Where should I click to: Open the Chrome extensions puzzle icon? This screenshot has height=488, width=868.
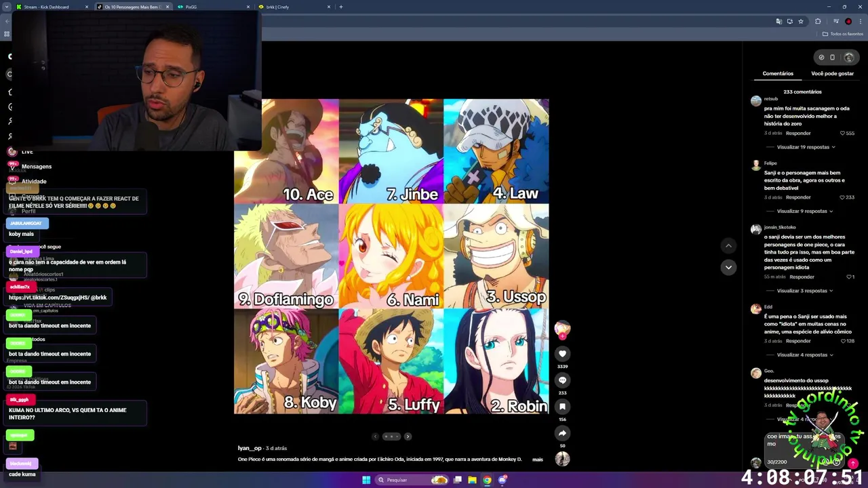pyautogui.click(x=818, y=22)
